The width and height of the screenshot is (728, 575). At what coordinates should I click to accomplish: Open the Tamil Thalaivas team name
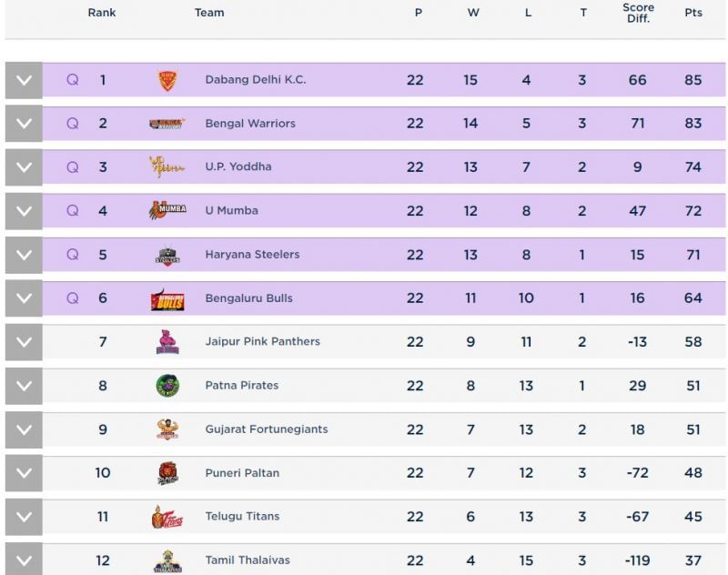pyautogui.click(x=248, y=560)
